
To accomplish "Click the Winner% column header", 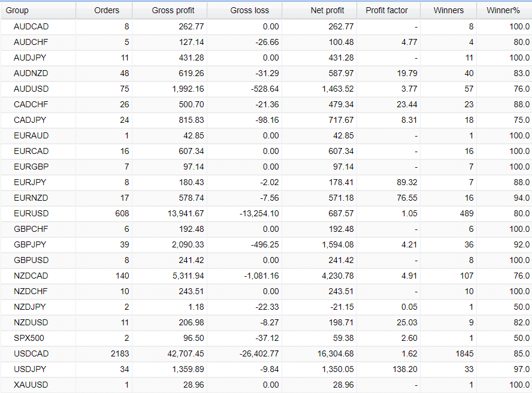I will (x=504, y=10).
